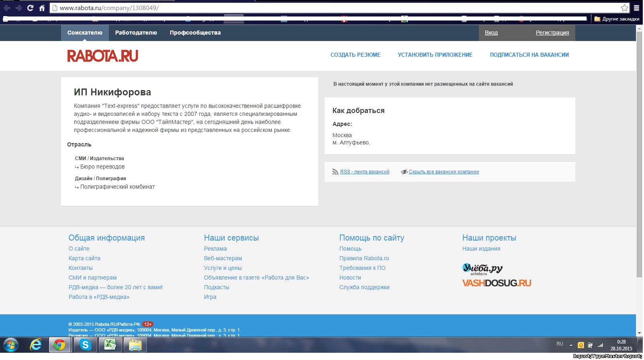Click Полиграфический комбинат industry entry
This screenshot has width=644, height=360.
tap(117, 187)
